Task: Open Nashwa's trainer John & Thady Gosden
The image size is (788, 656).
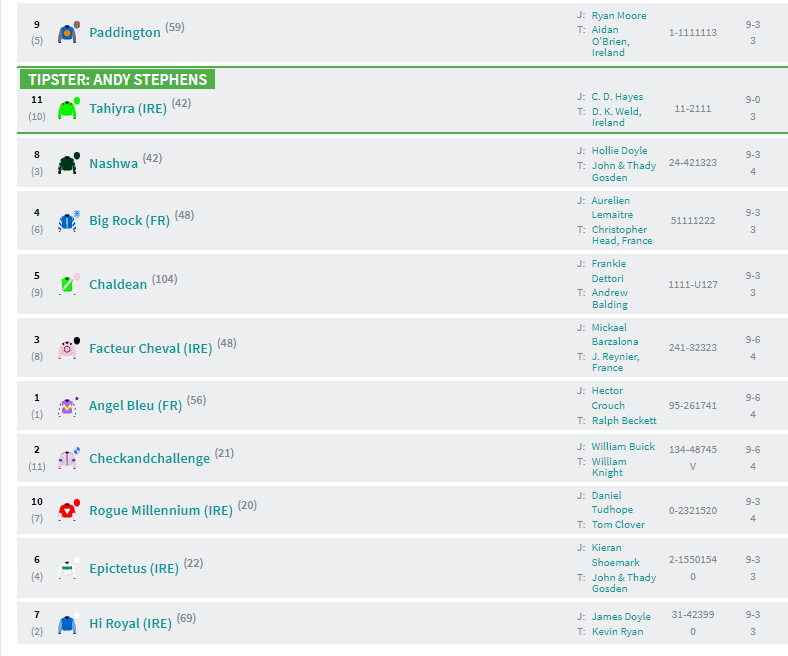Action: [x=624, y=171]
